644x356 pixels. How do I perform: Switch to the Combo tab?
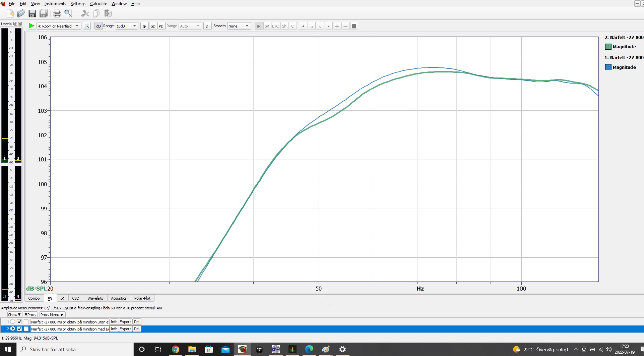click(x=34, y=298)
